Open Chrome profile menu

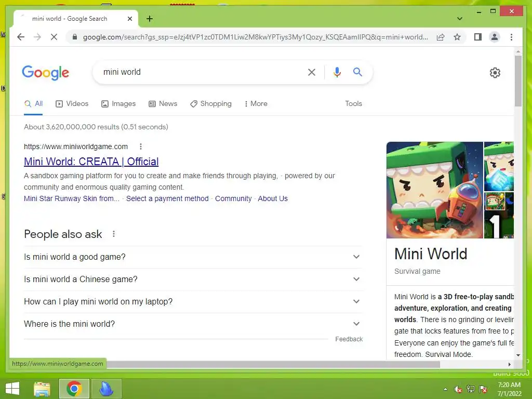pyautogui.click(x=495, y=37)
